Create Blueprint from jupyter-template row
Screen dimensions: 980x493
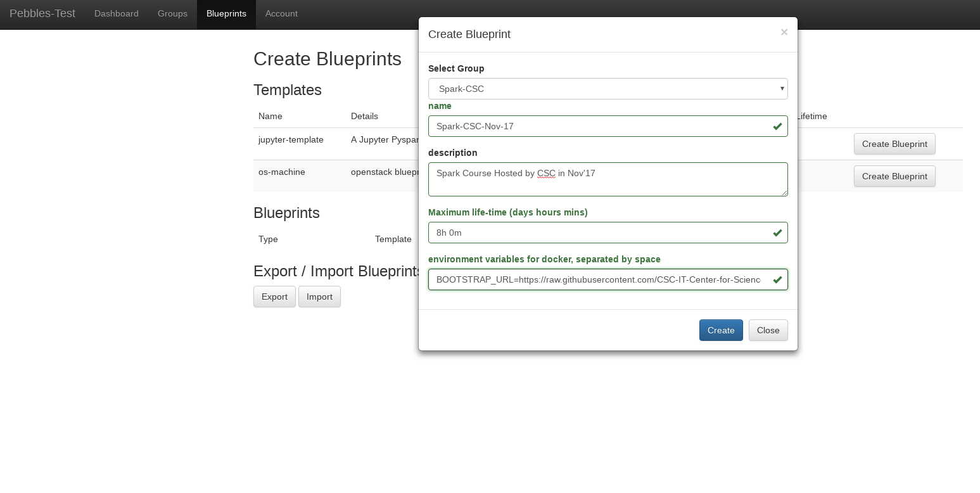894,144
